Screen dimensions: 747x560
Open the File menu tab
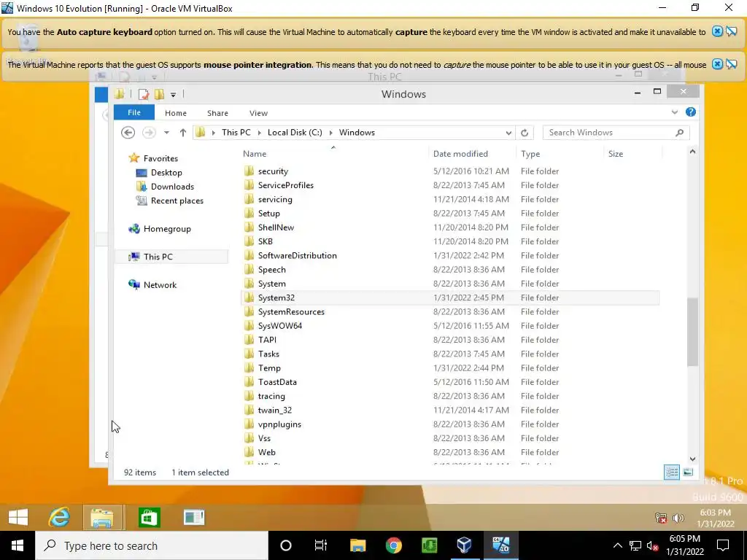pyautogui.click(x=134, y=112)
